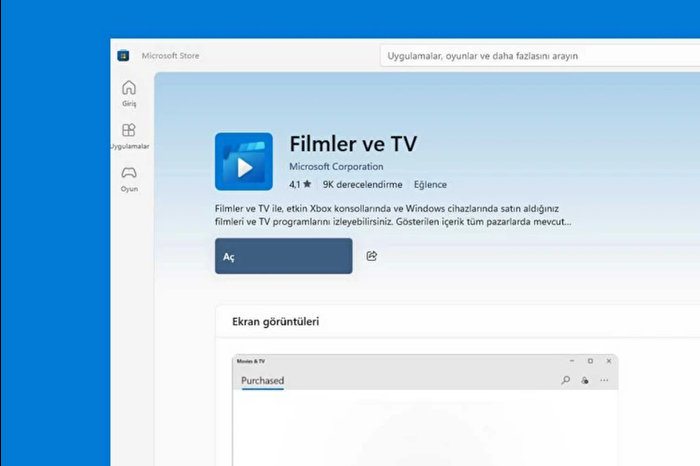Click maximize in Movies & TV screenshot

pos(590,361)
